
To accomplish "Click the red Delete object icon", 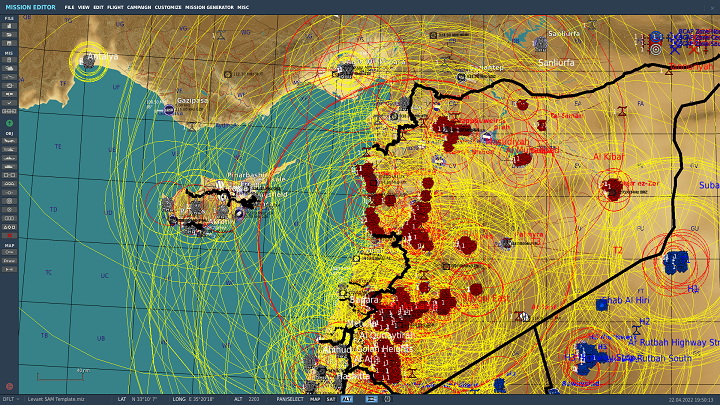I will tap(9, 234).
